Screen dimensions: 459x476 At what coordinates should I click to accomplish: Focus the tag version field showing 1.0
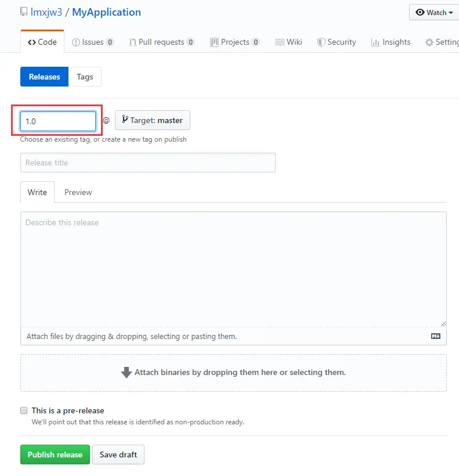[58, 121]
